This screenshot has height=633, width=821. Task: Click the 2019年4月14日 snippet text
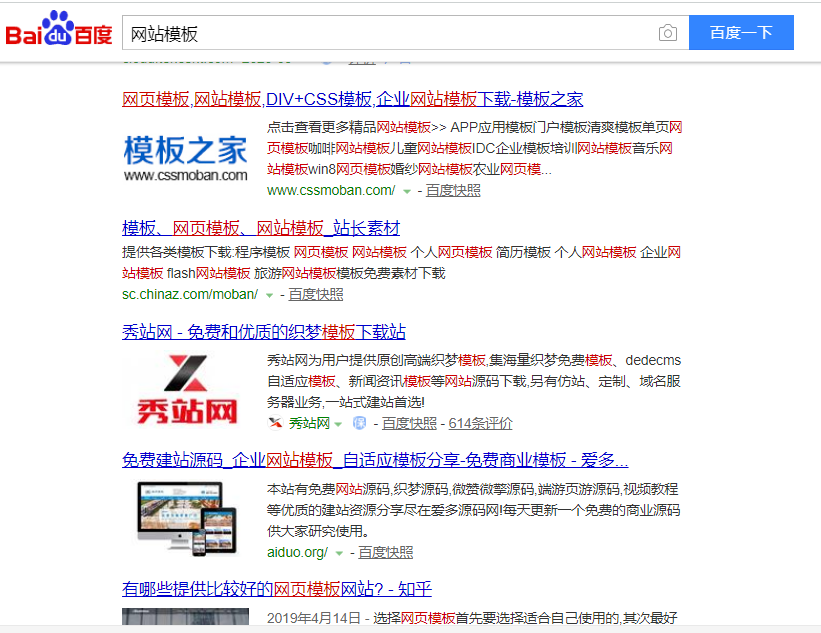[x=314, y=618]
